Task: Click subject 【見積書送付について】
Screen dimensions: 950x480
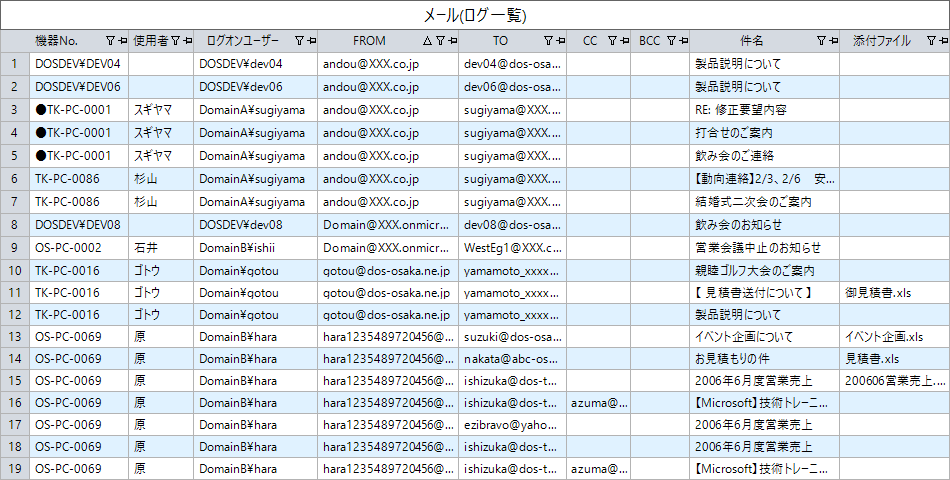Action: pos(765,293)
